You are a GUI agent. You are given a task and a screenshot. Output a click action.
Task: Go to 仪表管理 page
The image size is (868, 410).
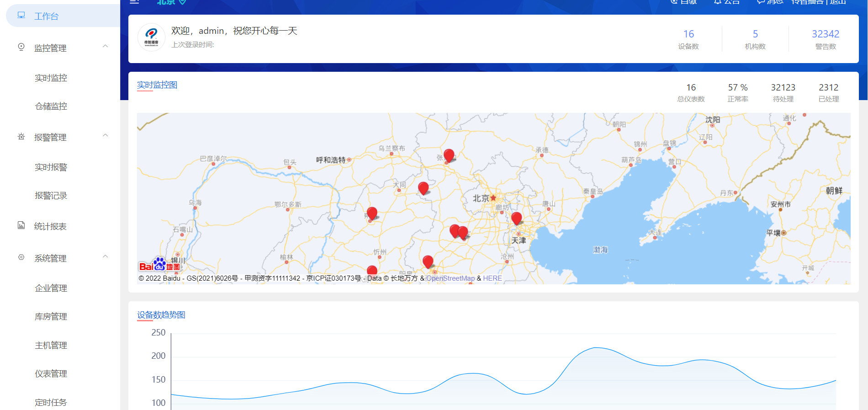tap(51, 374)
